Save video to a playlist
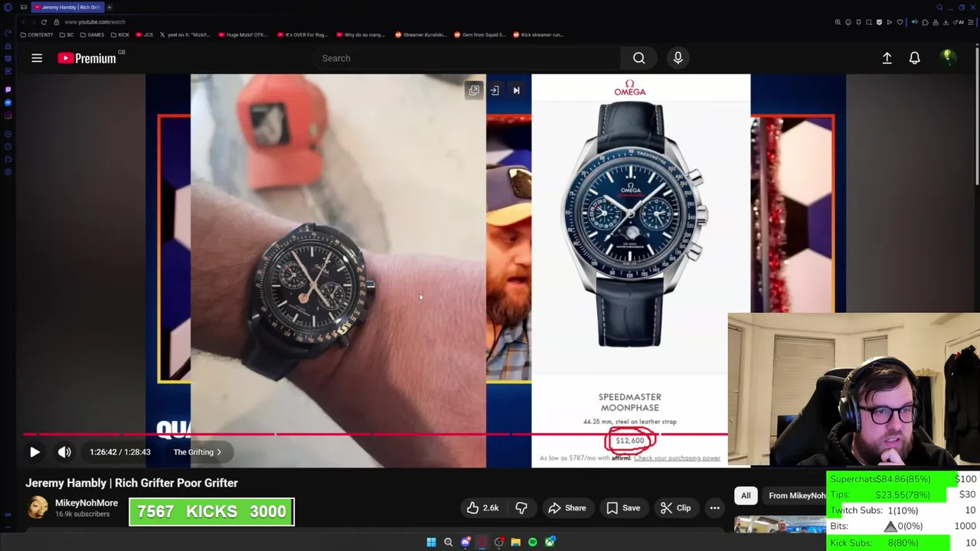The height and width of the screenshot is (551, 980). [x=623, y=508]
